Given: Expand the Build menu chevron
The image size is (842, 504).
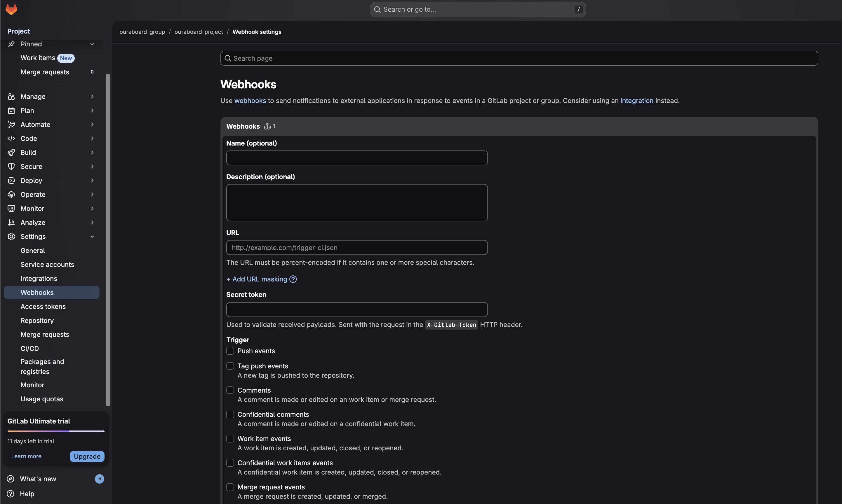Looking at the screenshot, I should [92, 153].
